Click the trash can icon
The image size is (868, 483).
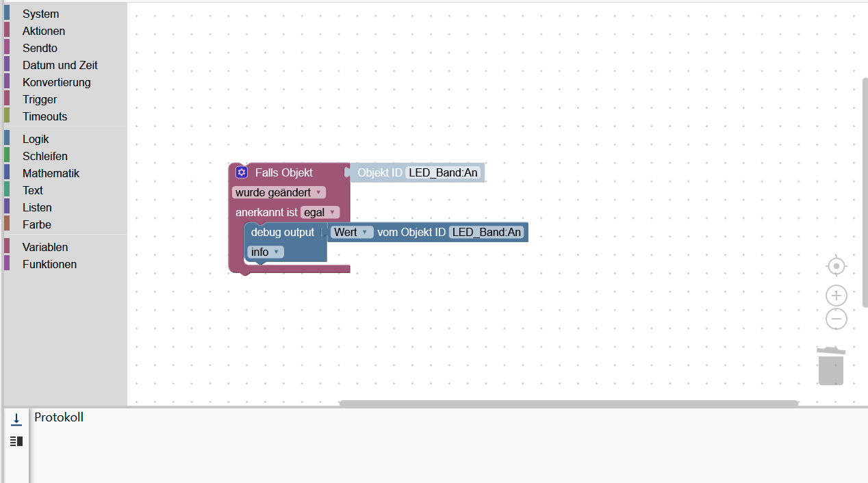tap(831, 366)
